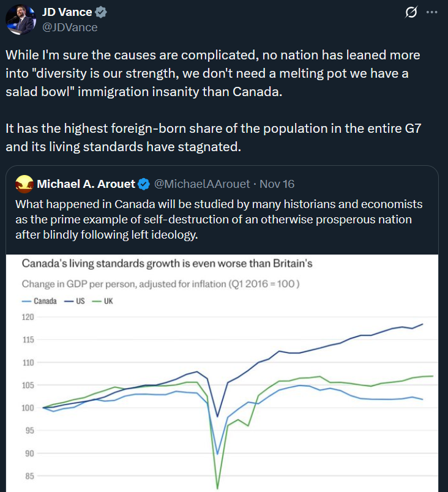
Task: Click JD Vance's blue verified badge
Action: (x=100, y=11)
